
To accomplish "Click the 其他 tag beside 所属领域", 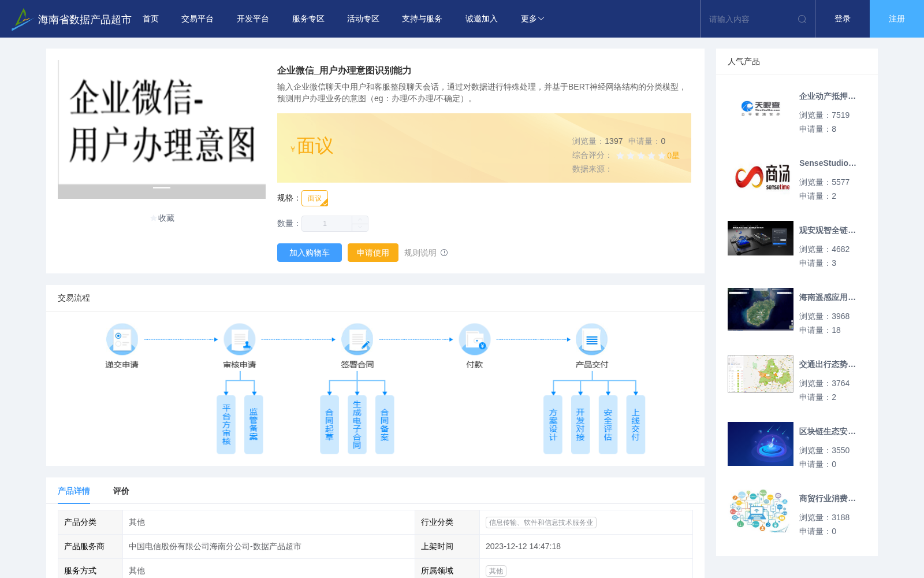I will pyautogui.click(x=496, y=571).
